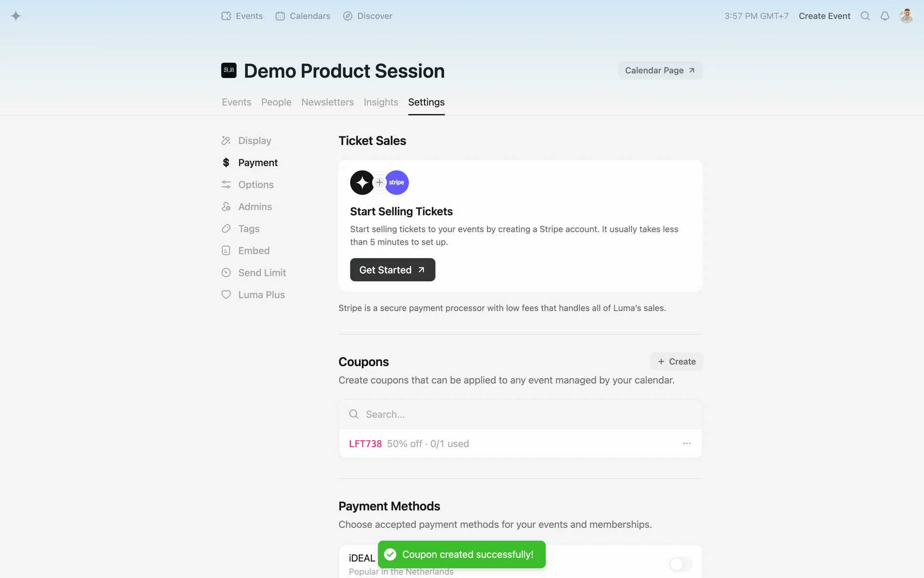Open Discover from top navigation
This screenshot has height=578, width=924.
click(368, 16)
